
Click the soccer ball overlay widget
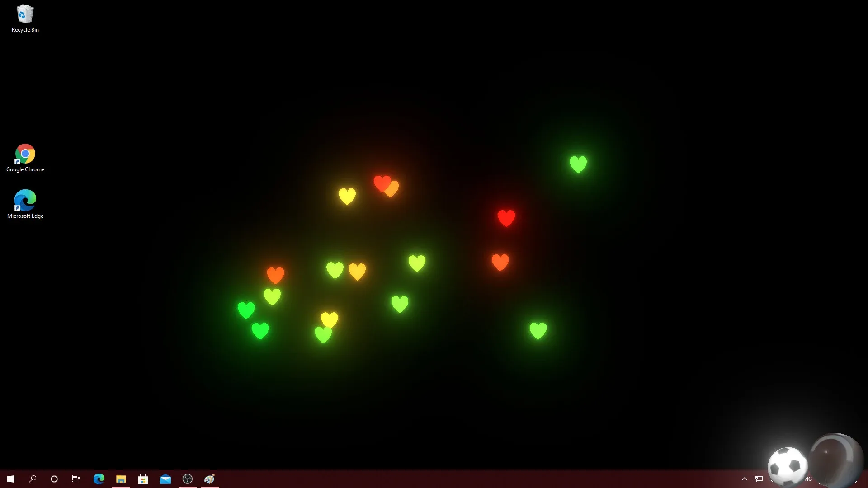[x=787, y=465]
